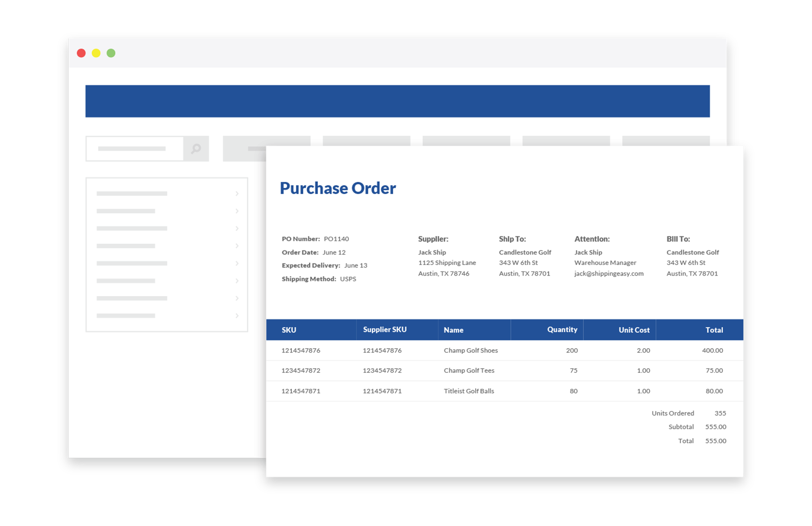Click the green maximize window dot

(111, 53)
